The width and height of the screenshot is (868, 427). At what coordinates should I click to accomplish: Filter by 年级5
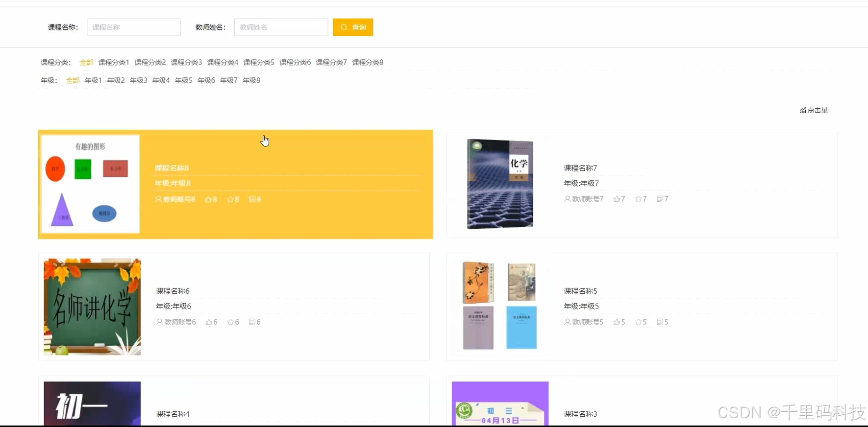183,80
